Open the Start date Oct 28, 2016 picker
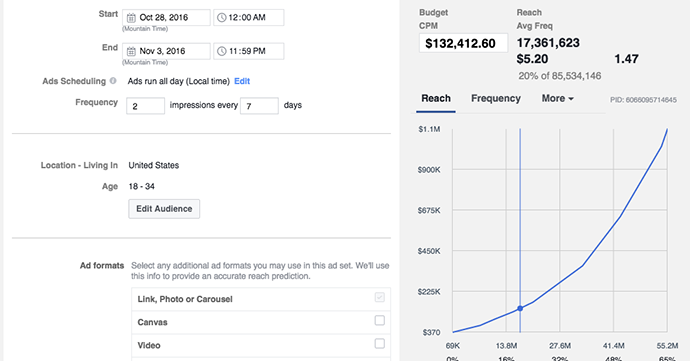The height and width of the screenshot is (361, 690). [x=166, y=18]
